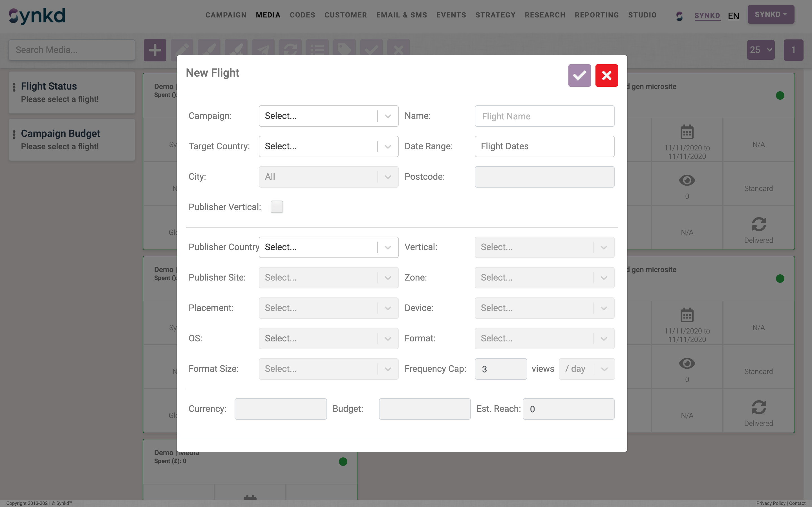The image size is (812, 507).
Task: Click the Flight Dates date range field
Action: pyautogui.click(x=544, y=146)
